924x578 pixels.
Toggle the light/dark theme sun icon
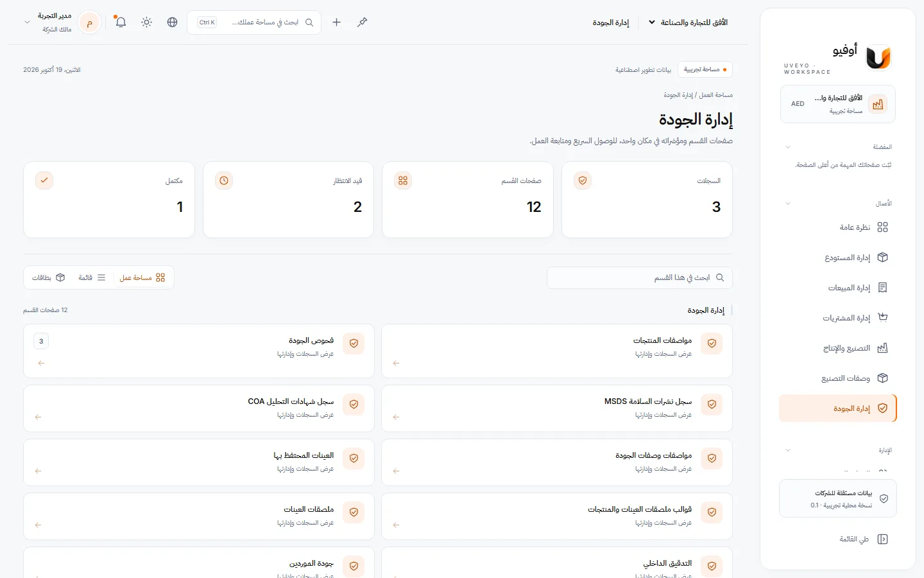click(x=147, y=22)
